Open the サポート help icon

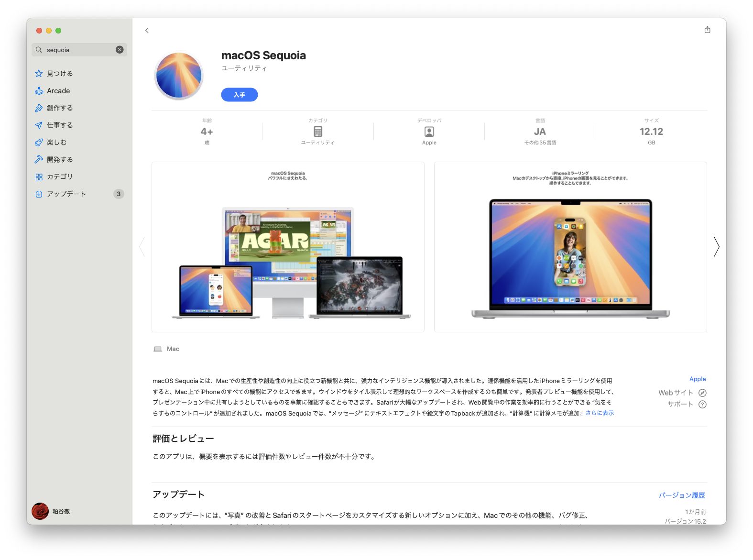[702, 404]
